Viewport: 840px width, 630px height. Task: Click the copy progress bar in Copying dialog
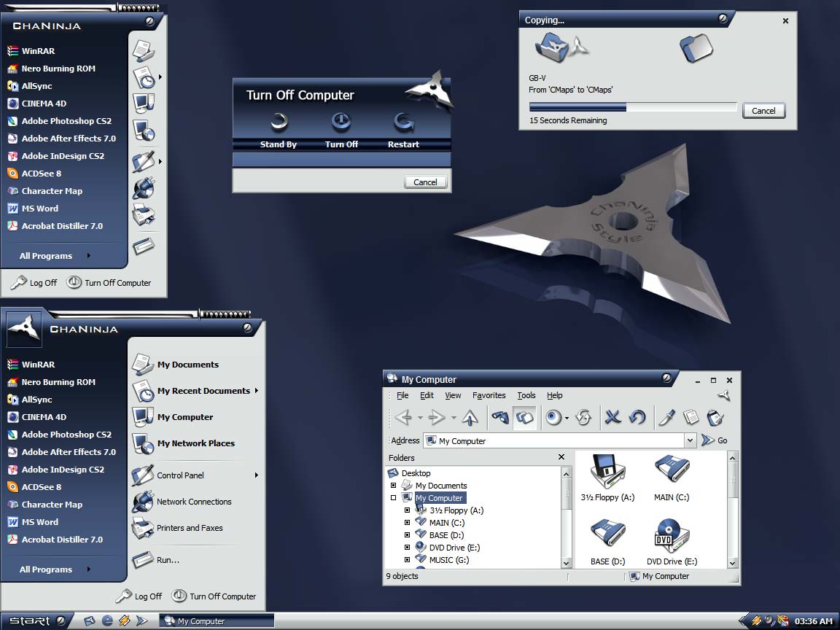coord(633,107)
